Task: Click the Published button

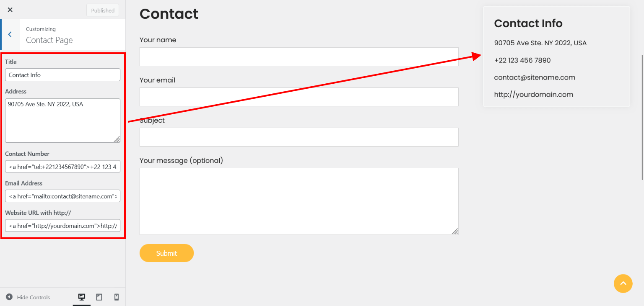Action: coord(103,10)
